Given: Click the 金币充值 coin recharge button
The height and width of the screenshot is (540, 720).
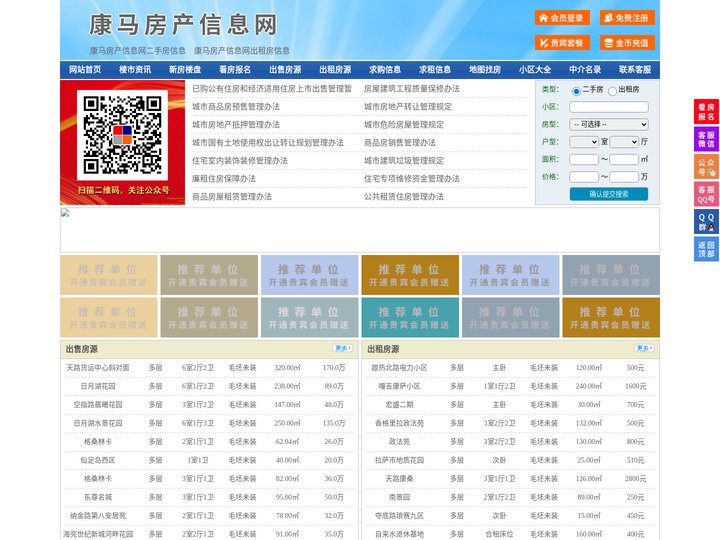Looking at the screenshot, I should [627, 43].
